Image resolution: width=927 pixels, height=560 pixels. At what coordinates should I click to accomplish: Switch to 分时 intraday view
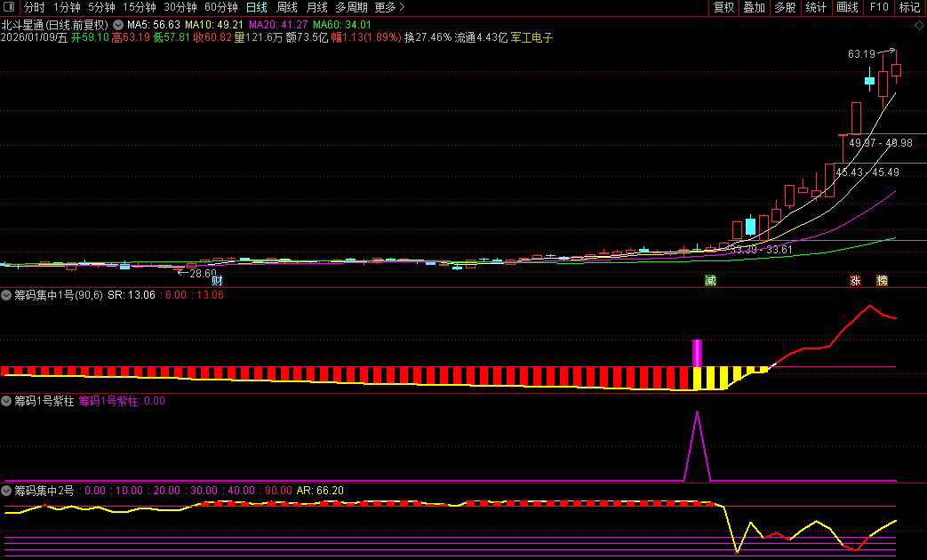click(35, 7)
